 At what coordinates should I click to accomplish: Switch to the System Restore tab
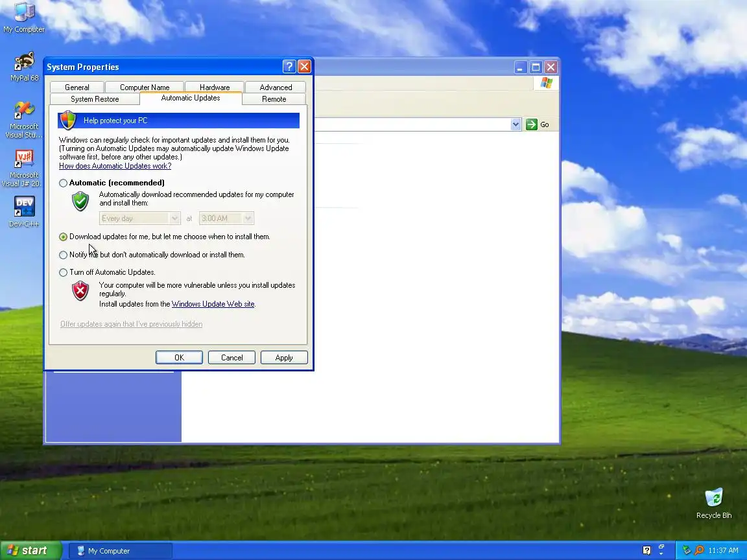click(x=94, y=99)
